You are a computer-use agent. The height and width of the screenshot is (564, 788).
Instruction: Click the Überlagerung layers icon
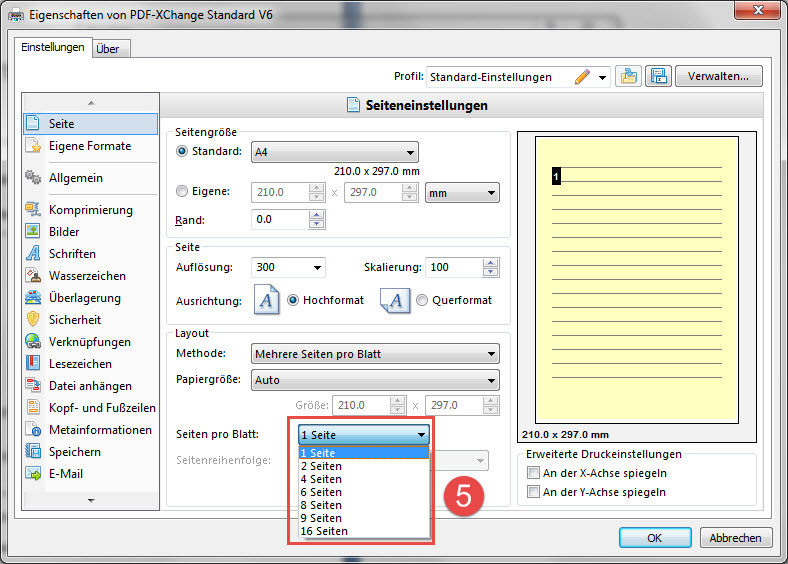click(33, 298)
